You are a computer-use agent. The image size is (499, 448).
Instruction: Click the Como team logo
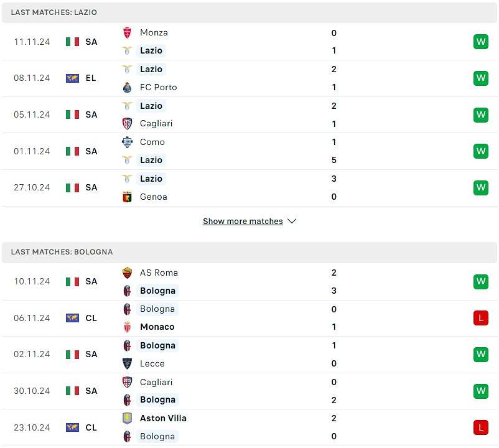coord(127,142)
